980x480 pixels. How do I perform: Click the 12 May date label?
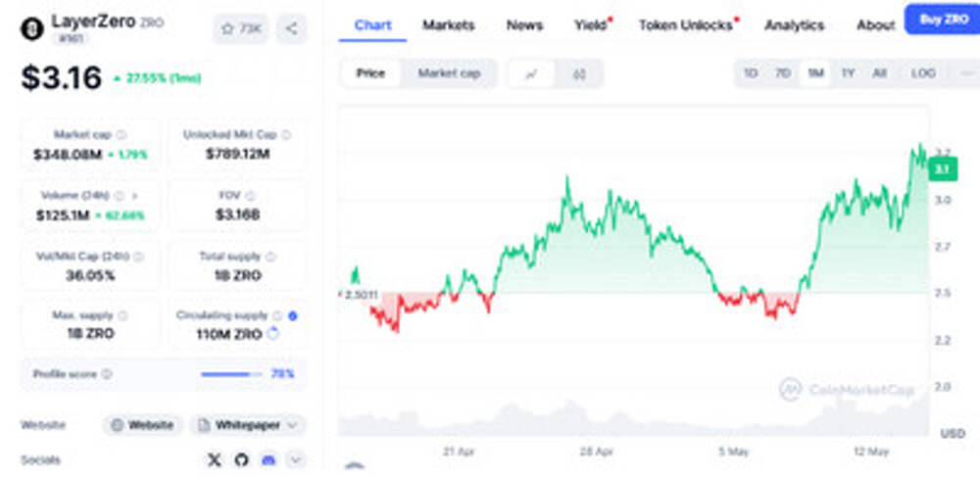pos(871,452)
